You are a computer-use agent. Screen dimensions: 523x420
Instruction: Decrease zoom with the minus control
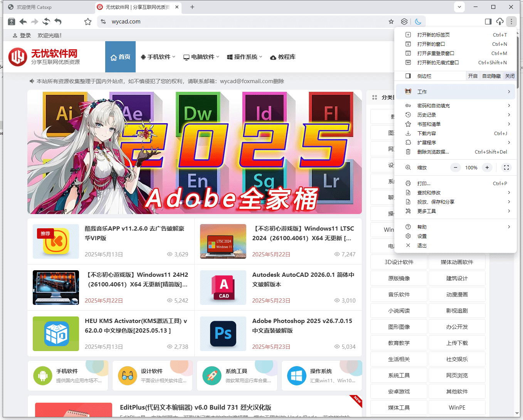point(455,167)
